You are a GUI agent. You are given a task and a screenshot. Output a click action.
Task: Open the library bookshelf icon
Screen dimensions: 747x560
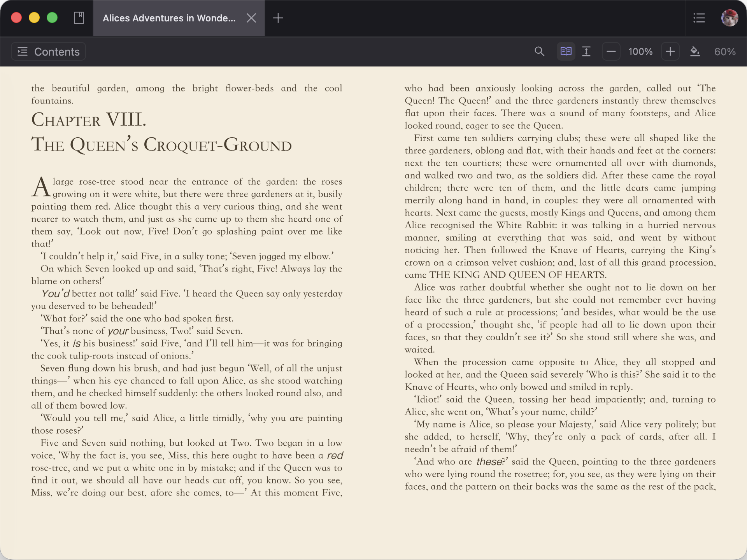pyautogui.click(x=79, y=18)
